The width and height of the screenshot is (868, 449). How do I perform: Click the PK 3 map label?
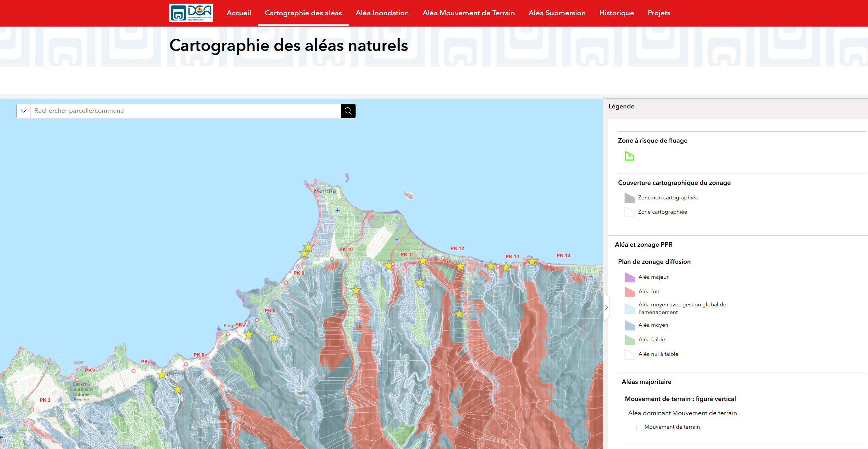[45, 400]
